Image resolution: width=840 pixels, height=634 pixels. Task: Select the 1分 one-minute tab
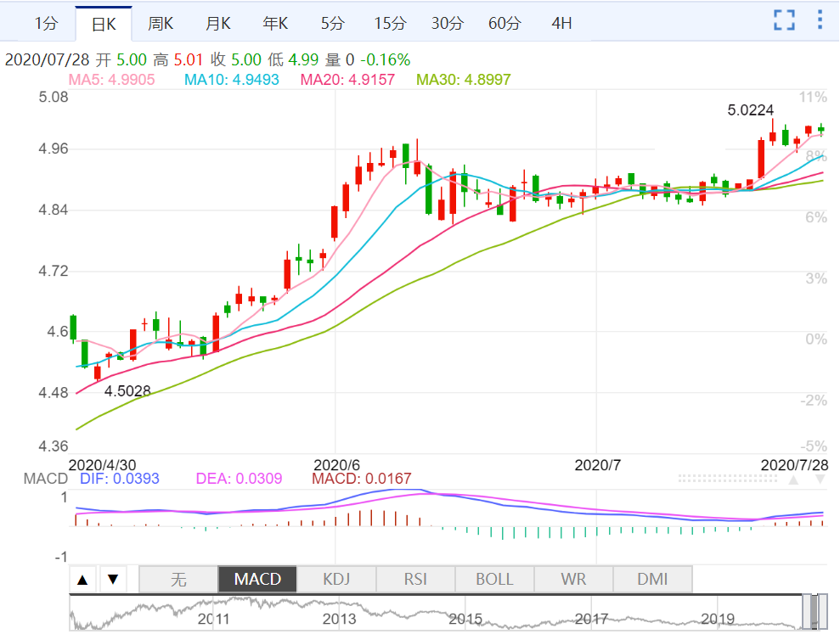point(46,24)
